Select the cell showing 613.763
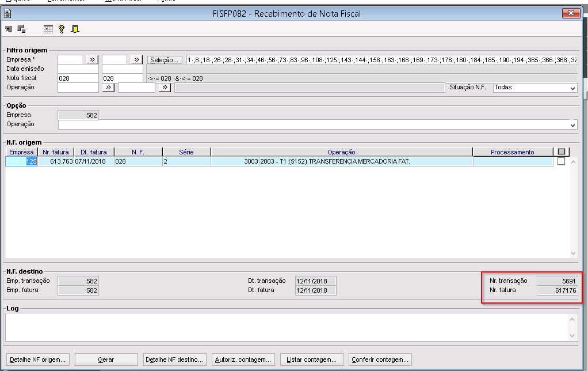588x371 pixels. 56,161
